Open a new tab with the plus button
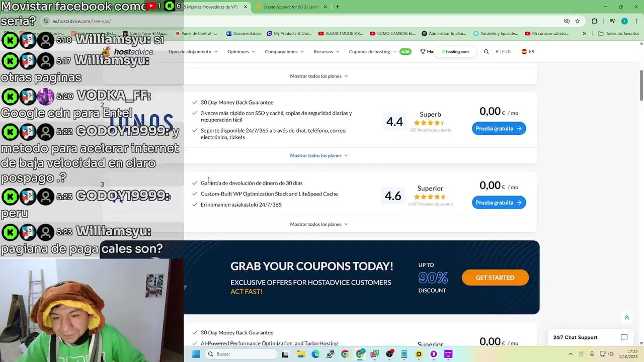The height and width of the screenshot is (362, 644). point(337,7)
